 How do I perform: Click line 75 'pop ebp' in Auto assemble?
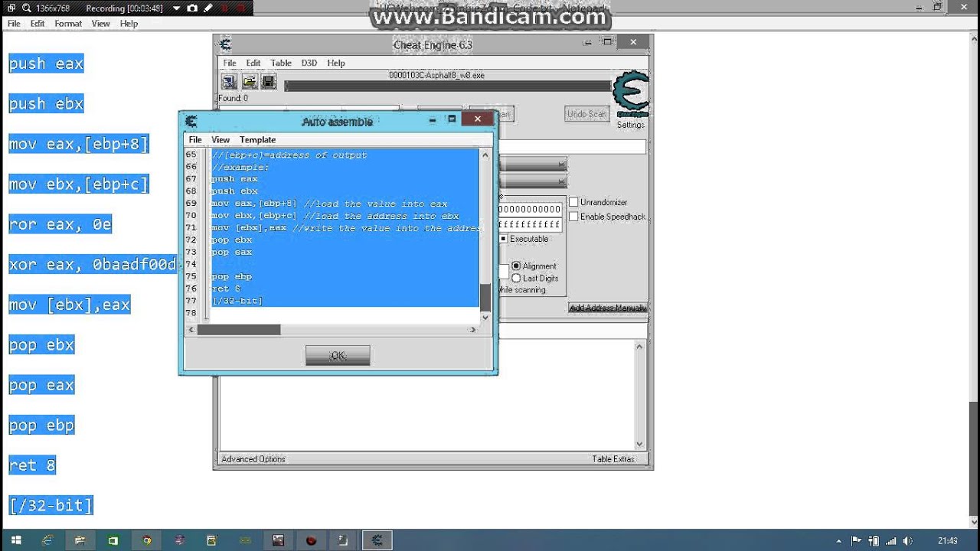[x=232, y=276]
